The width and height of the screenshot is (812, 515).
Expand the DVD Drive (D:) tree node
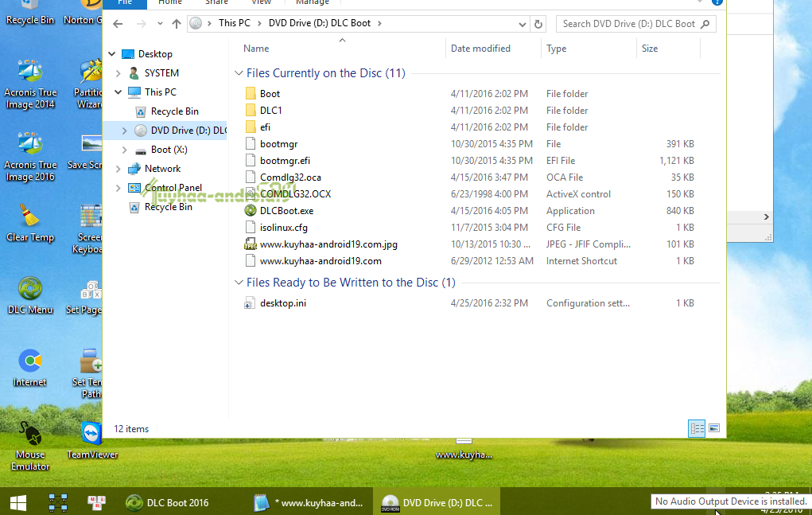[x=124, y=131]
